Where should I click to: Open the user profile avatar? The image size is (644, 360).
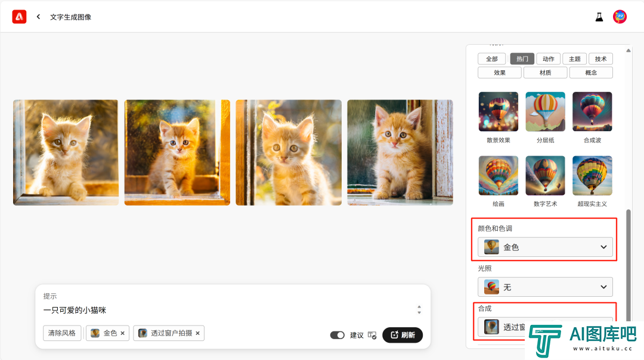(x=620, y=17)
